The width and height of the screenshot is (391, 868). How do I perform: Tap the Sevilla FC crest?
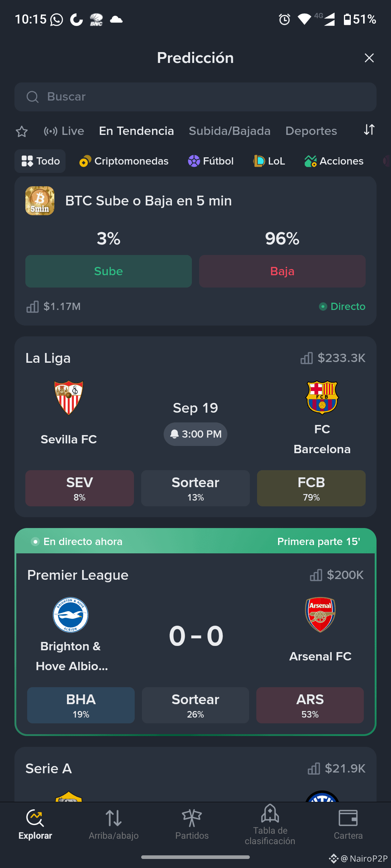click(x=69, y=397)
